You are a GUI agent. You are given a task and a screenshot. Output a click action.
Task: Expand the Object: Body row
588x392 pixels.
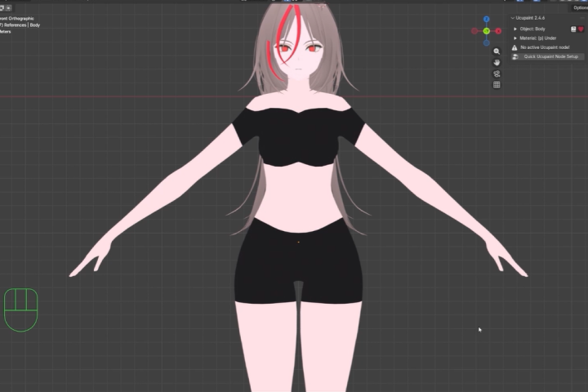[515, 29]
